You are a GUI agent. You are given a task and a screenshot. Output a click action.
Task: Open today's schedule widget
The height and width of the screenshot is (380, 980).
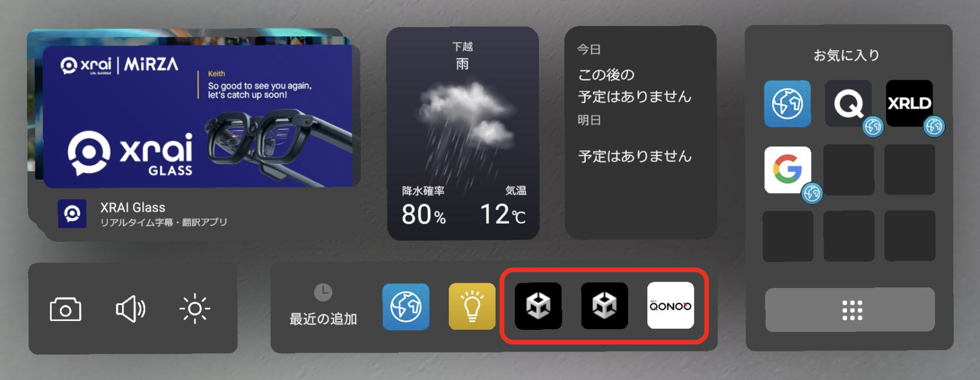[641, 133]
